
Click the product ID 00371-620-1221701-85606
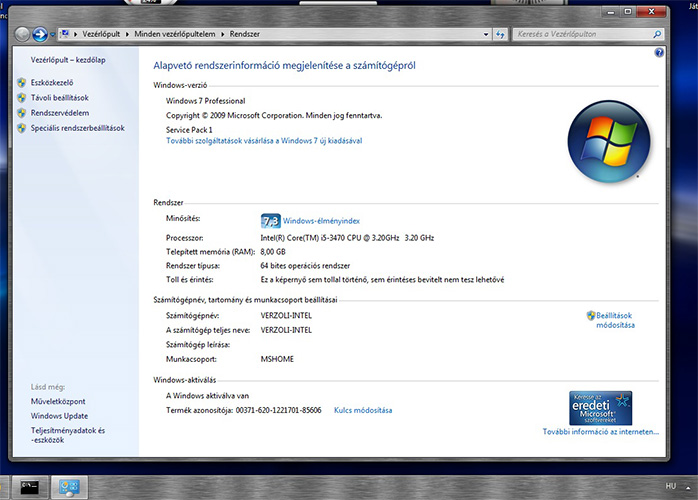coord(278,410)
